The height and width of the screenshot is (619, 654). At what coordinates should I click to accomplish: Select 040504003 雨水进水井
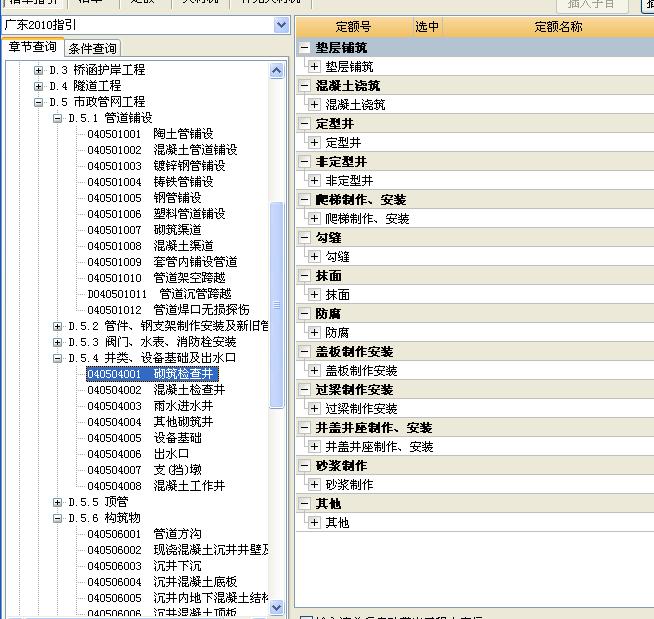coord(150,406)
